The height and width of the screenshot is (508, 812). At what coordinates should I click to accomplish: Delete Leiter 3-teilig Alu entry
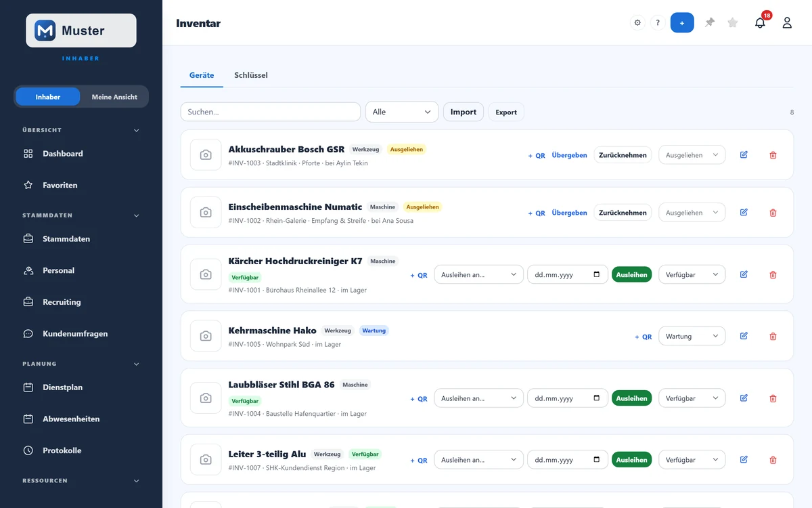pos(773,460)
